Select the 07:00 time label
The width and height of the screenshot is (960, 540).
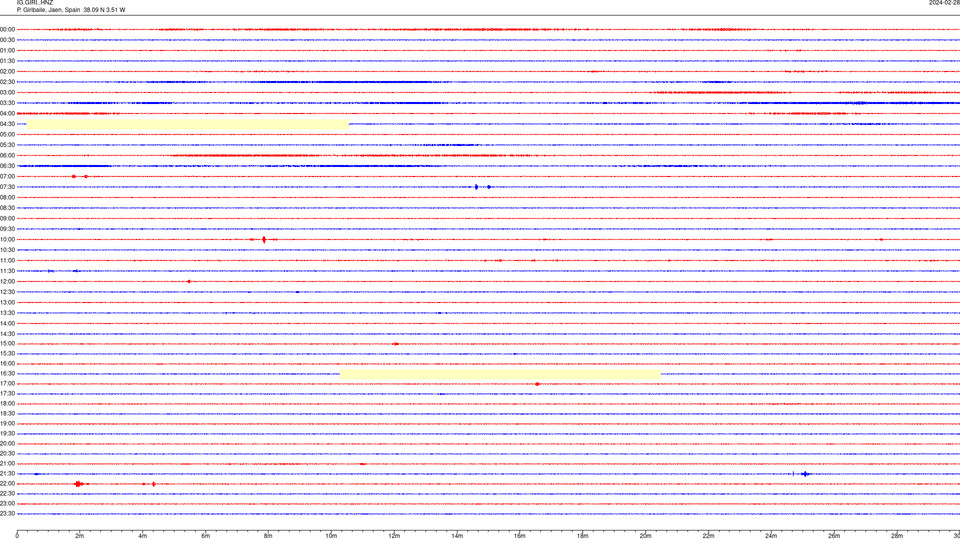(7, 176)
